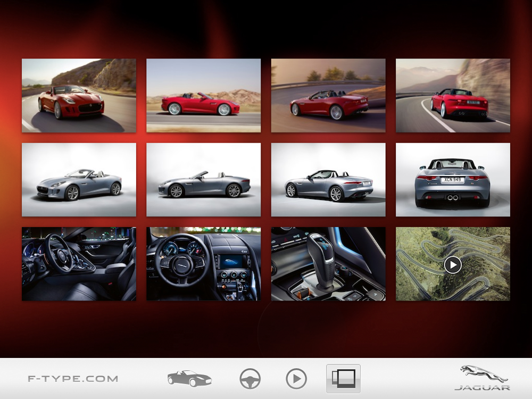Open red F-Type rear three-quarter sunset photo
The width and height of the screenshot is (532, 399).
(328, 96)
